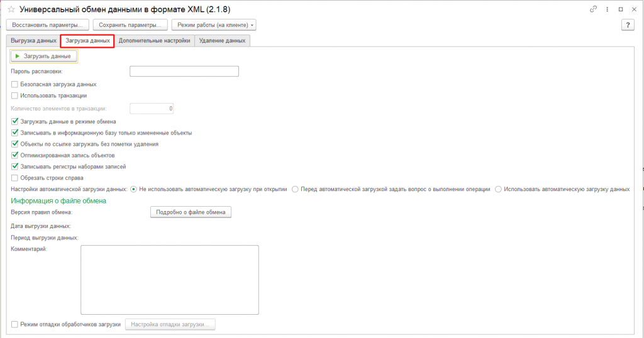Enable 'Обрезать строки справа' checkbox
Image resolution: width=644 pixels, height=338 pixels.
(15, 178)
